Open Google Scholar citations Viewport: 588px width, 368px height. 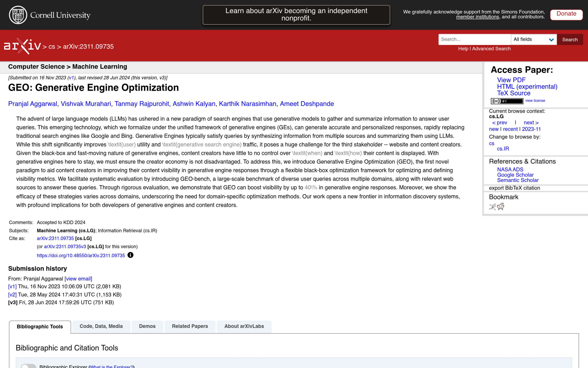[x=515, y=175]
